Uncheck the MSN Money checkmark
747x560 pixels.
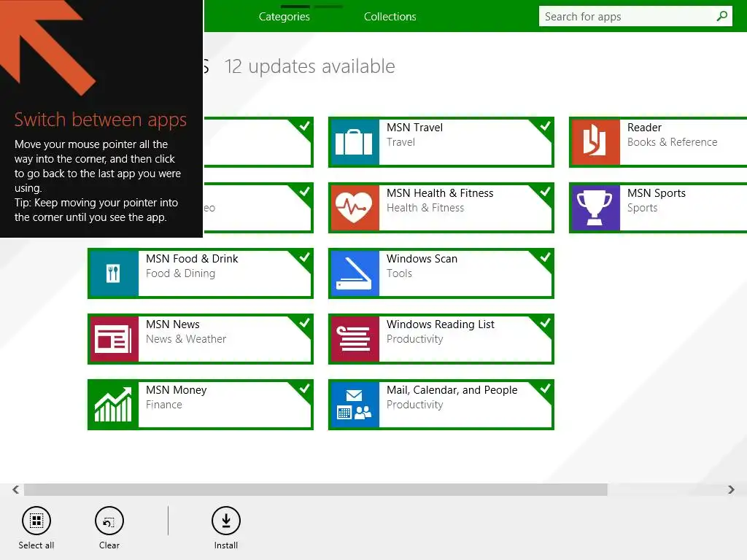coord(304,389)
